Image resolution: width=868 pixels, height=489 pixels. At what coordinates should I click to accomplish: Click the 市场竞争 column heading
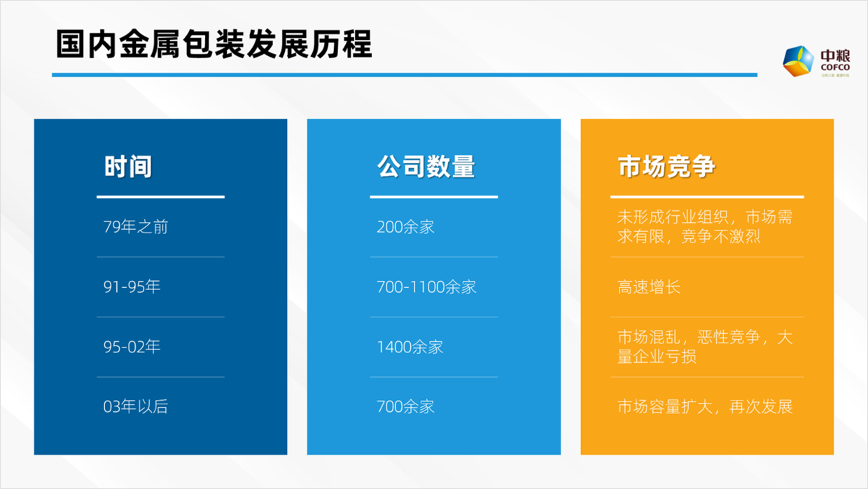tap(666, 167)
